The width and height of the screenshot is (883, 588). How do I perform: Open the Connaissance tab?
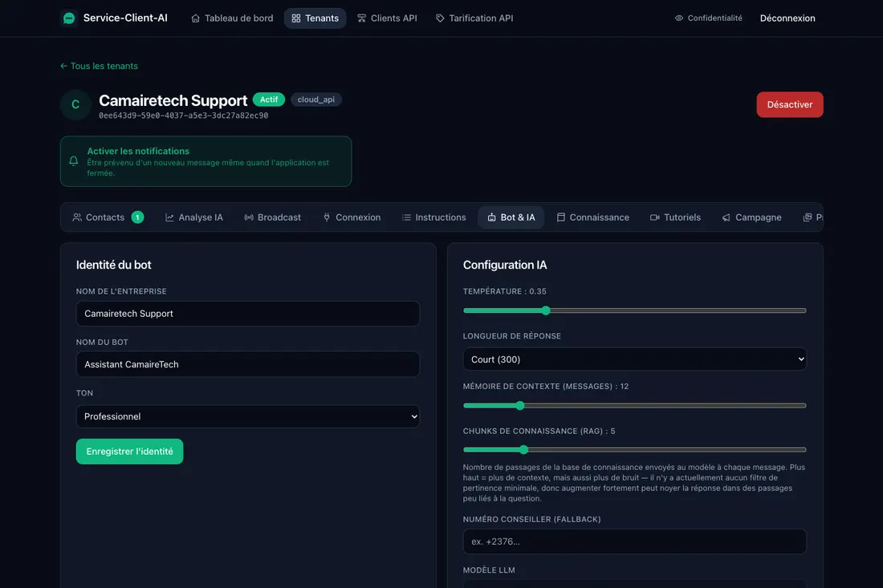pos(593,217)
